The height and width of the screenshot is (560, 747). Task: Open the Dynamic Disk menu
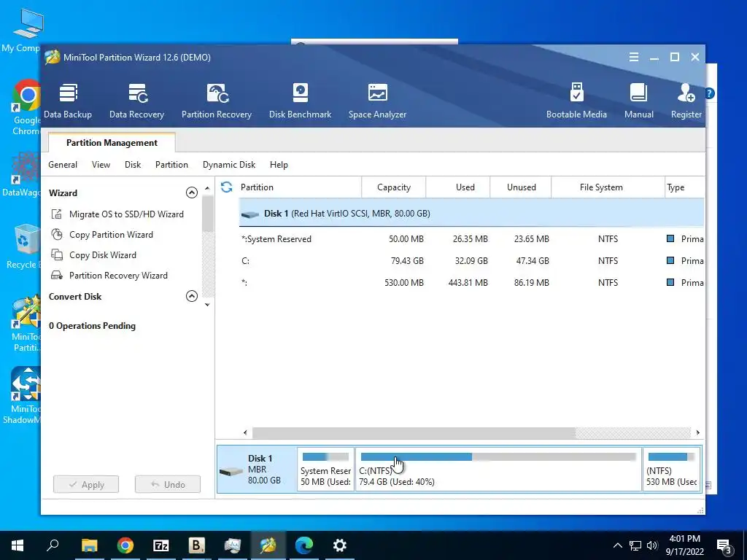point(228,165)
